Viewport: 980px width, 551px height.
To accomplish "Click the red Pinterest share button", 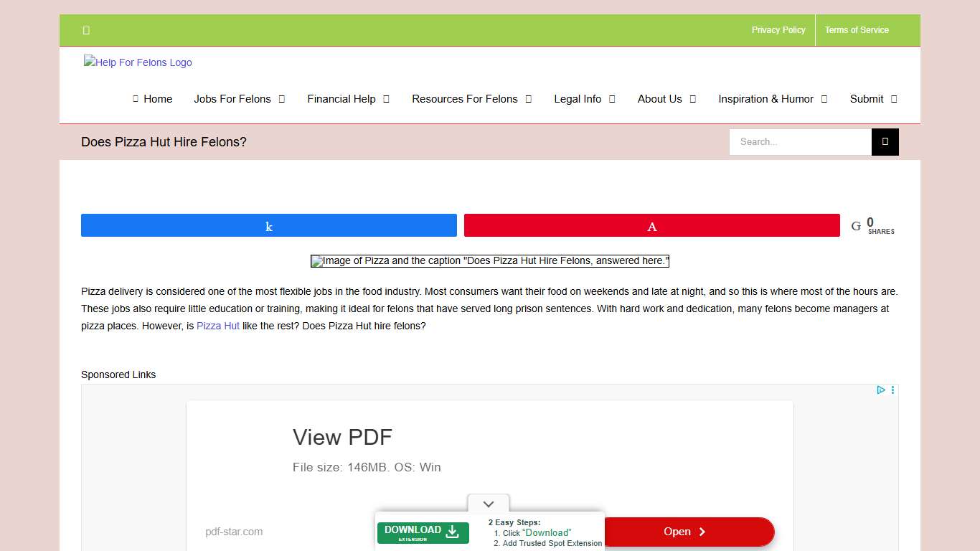I will point(651,225).
